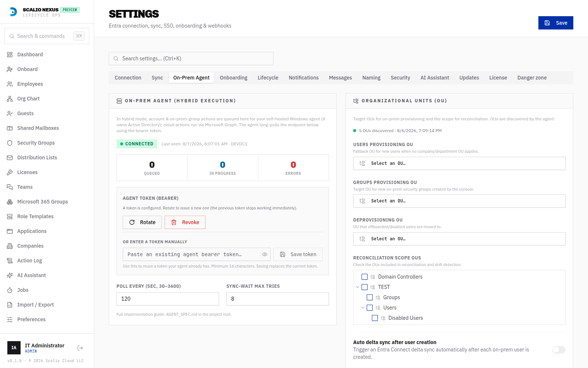This screenshot has height=368, width=588.
Task: Collapse the Users OU tree node
Action: [x=363, y=308]
